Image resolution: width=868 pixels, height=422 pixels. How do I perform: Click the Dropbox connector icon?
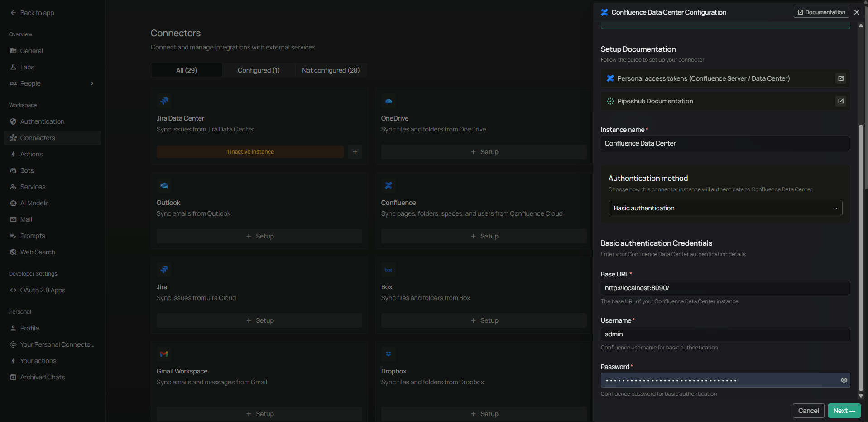(x=388, y=354)
